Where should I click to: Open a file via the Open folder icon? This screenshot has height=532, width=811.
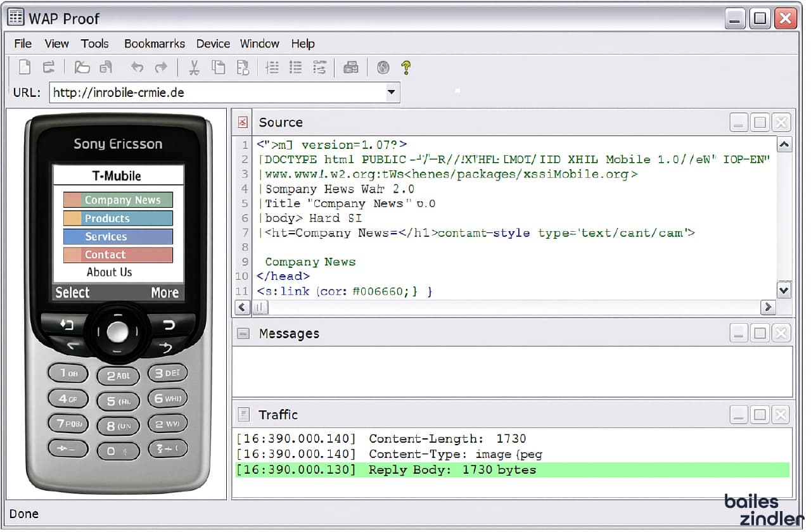click(x=82, y=67)
